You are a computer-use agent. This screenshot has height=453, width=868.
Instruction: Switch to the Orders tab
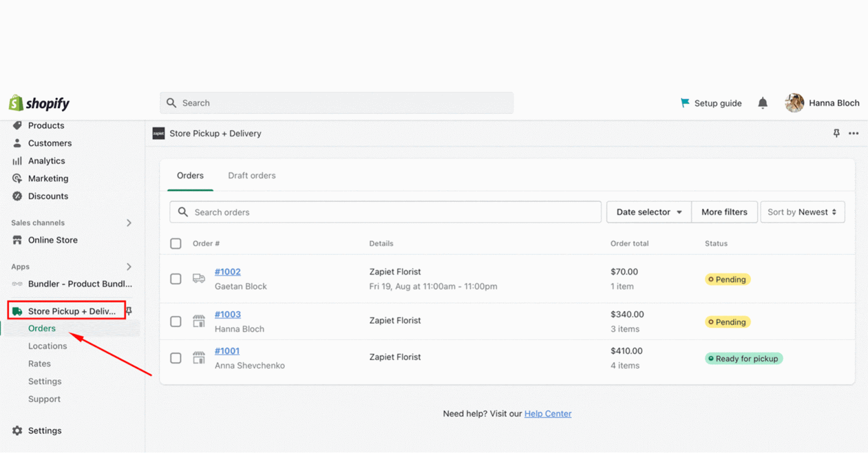(190, 175)
